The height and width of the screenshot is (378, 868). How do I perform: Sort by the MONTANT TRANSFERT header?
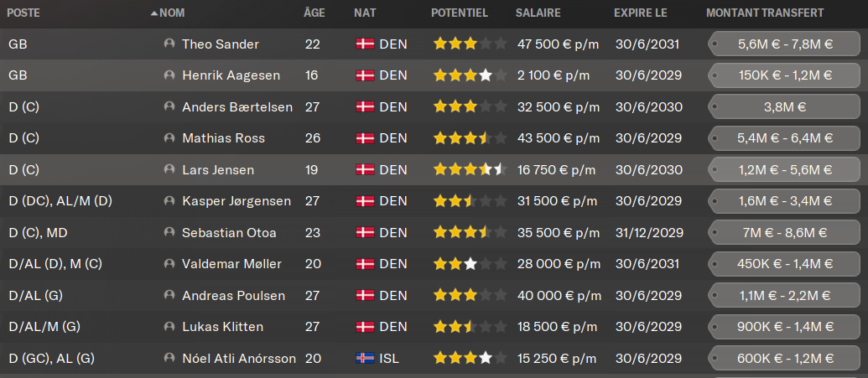tap(765, 13)
